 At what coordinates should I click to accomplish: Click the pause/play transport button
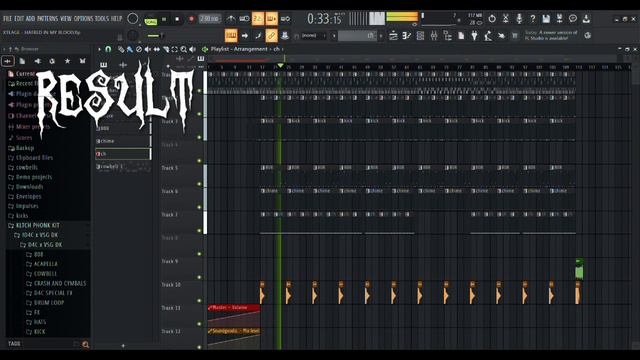point(164,19)
